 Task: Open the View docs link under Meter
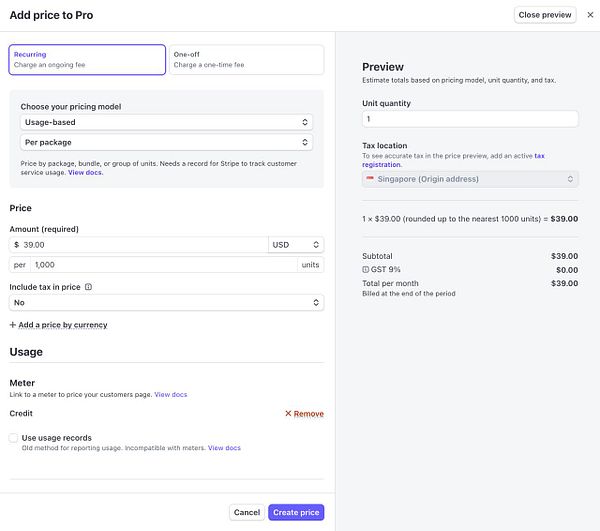pos(170,395)
